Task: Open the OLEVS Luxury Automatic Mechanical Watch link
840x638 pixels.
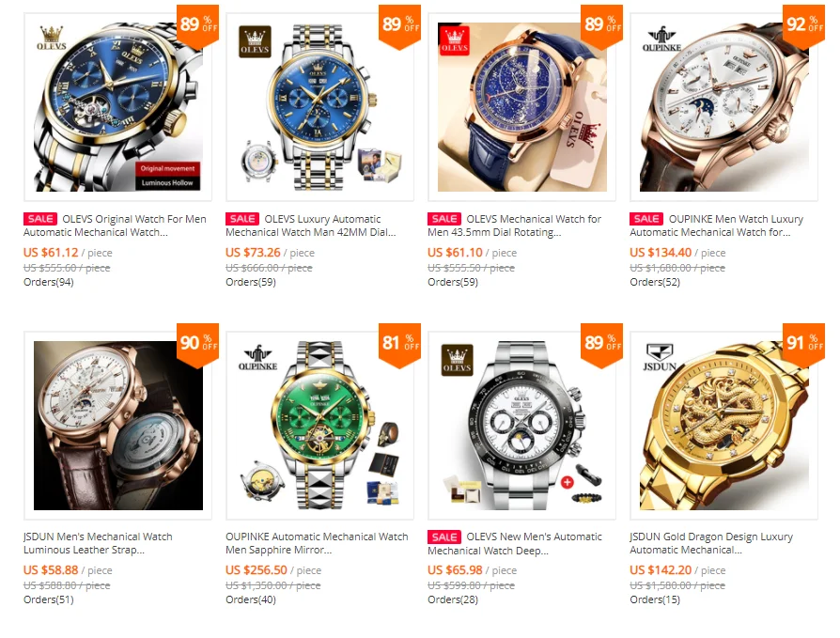Action: click(311, 226)
